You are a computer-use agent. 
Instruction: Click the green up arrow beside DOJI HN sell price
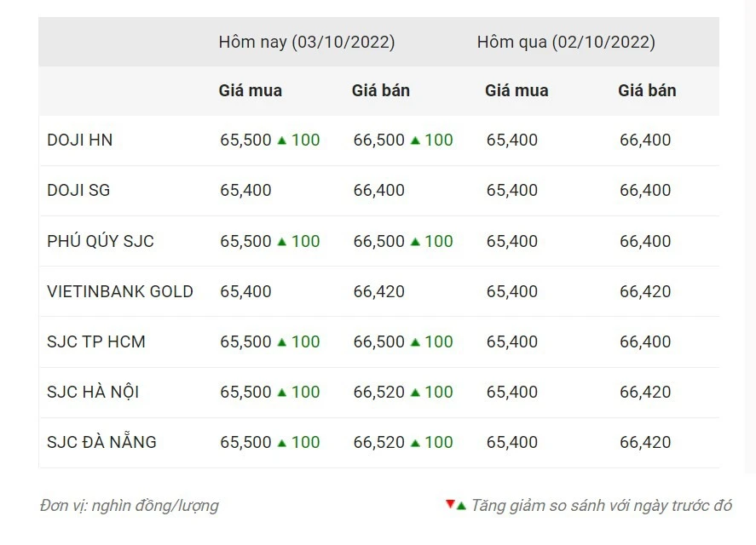click(415, 141)
